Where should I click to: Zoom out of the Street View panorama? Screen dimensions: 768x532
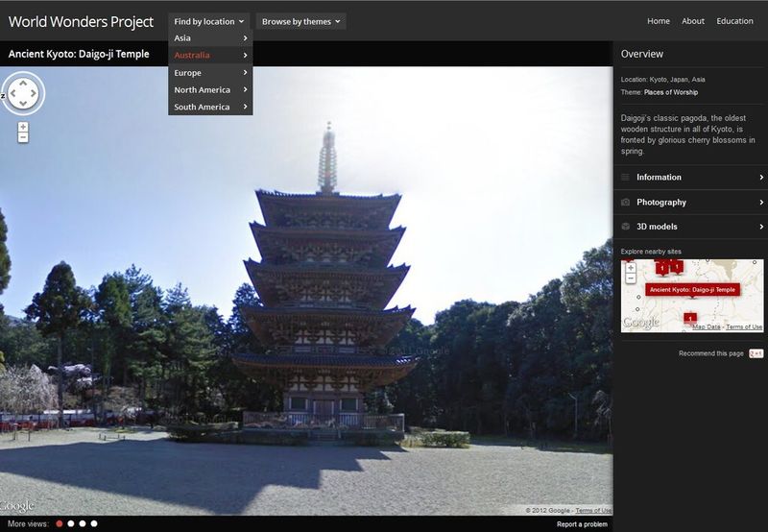[23, 137]
